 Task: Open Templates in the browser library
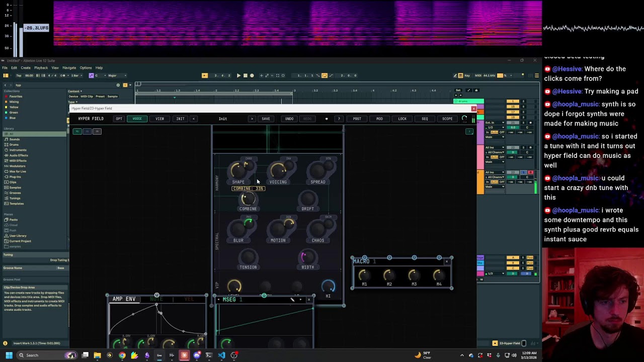coord(16,204)
